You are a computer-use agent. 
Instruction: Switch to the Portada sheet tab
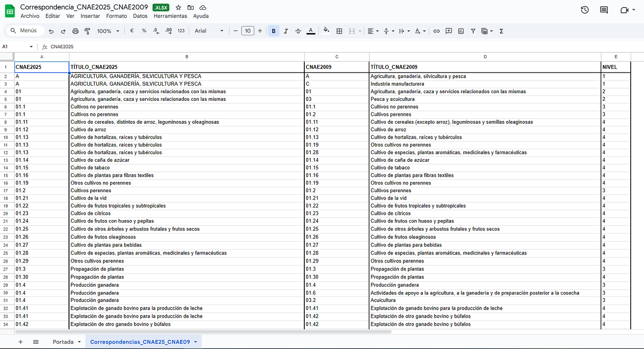67,342
